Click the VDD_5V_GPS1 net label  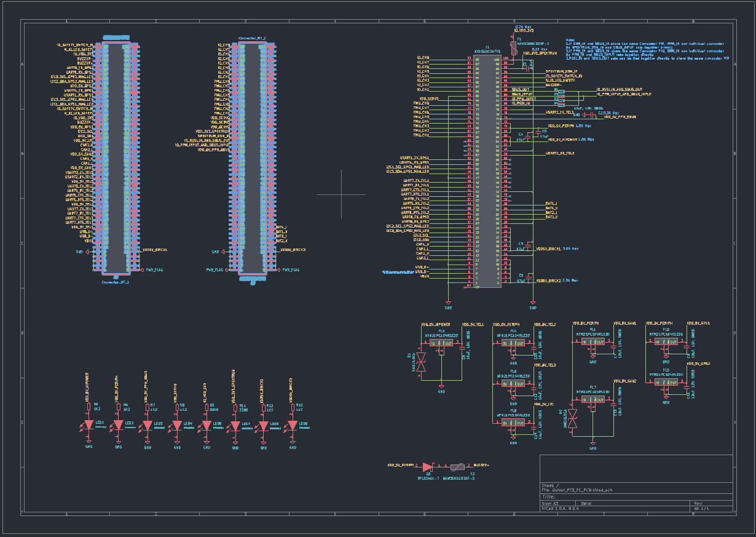click(699, 323)
